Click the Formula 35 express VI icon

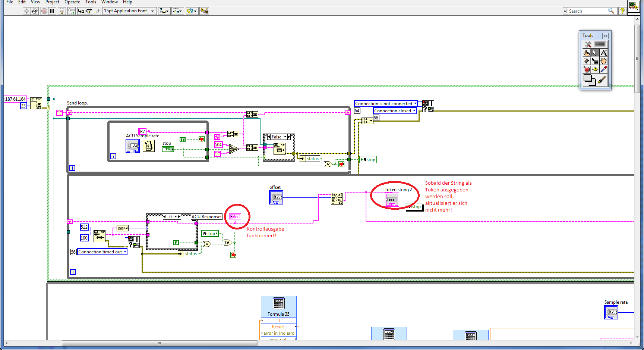click(x=279, y=303)
